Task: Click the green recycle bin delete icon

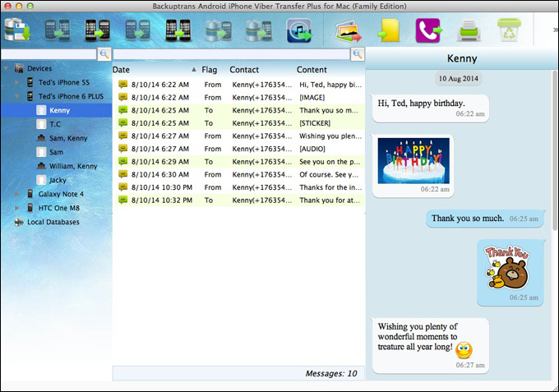Action: [x=509, y=30]
